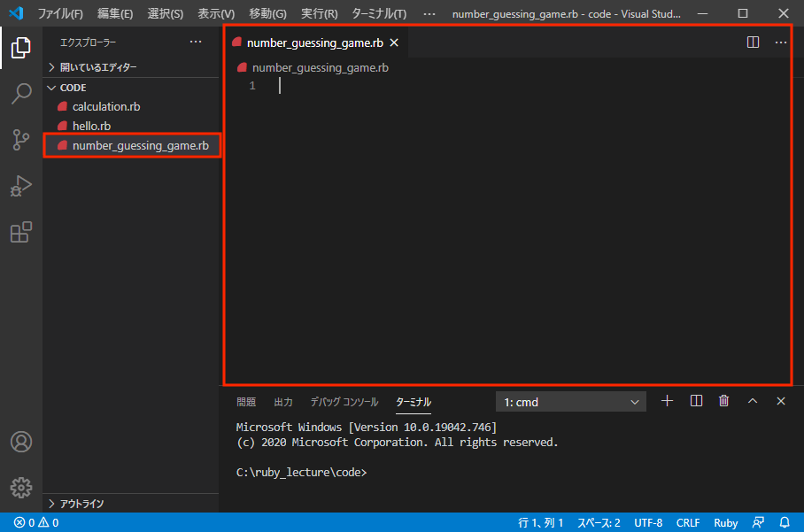
Task: Switch to the デバッグ コンソール tab
Action: 344,402
